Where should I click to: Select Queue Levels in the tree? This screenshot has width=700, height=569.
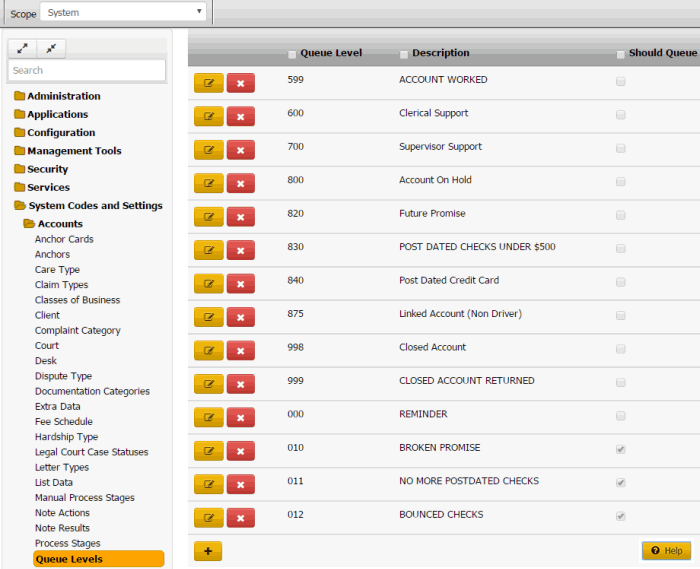tap(69, 559)
